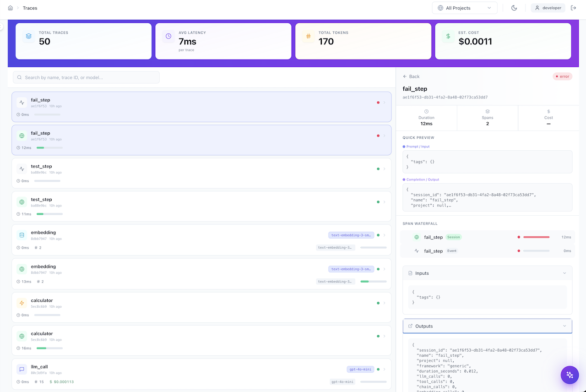Click the llm_call chat bubble icon
The height and width of the screenshot is (392, 586).
coord(22,369)
